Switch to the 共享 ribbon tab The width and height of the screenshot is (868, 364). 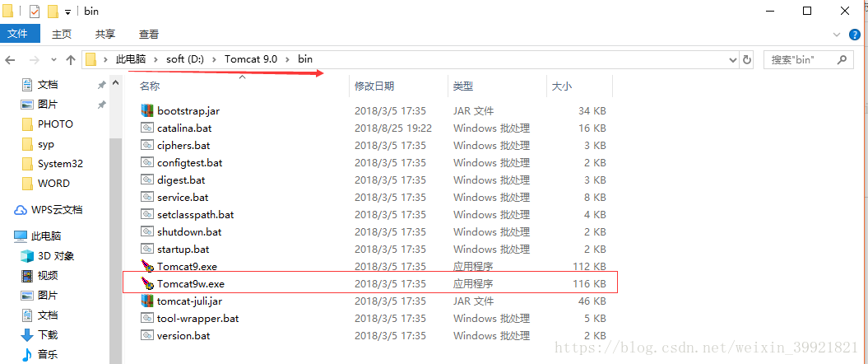pos(105,35)
